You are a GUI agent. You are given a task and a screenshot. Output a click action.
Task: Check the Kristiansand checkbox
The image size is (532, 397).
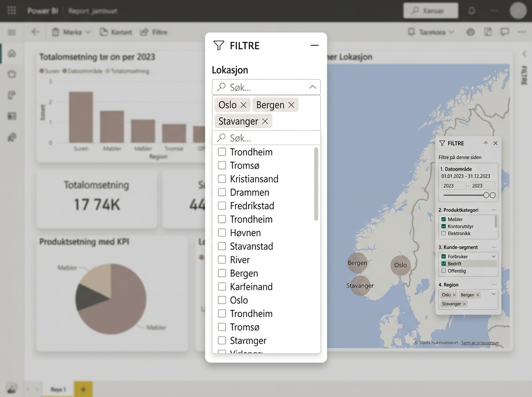pos(222,179)
